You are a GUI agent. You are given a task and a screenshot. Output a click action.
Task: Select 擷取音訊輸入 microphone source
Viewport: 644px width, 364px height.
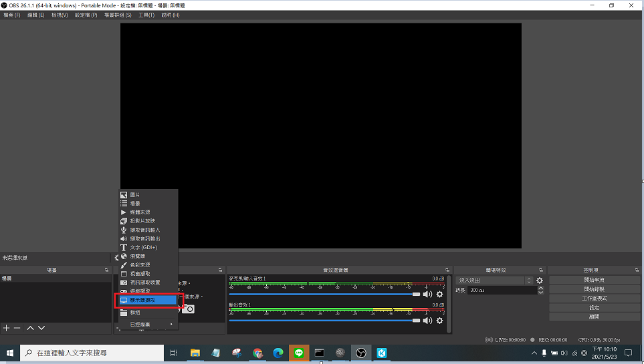pyautogui.click(x=144, y=230)
